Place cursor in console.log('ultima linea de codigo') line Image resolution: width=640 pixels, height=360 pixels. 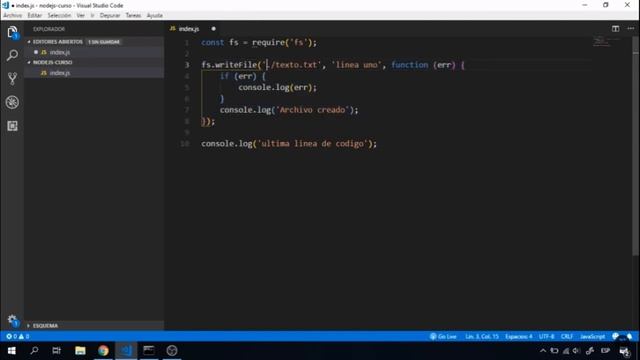(x=289, y=144)
